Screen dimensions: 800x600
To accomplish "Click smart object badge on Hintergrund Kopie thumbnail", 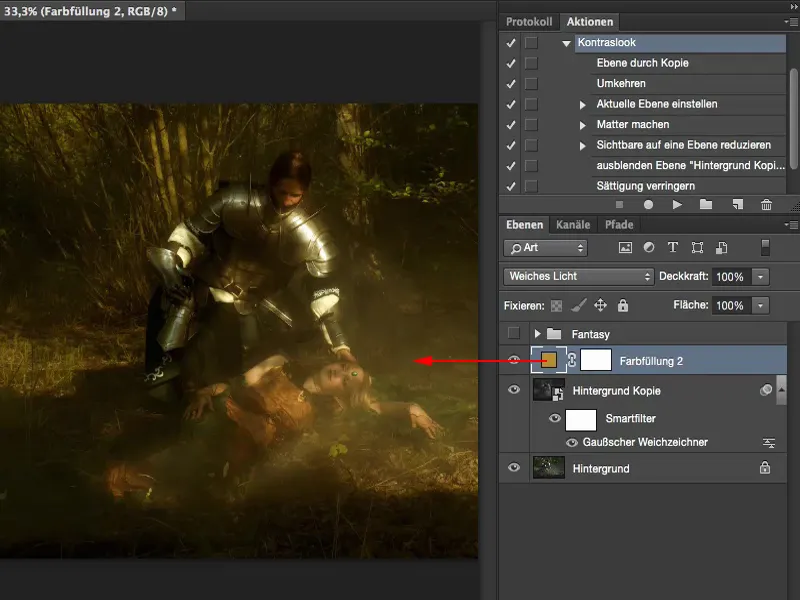I will coord(559,394).
